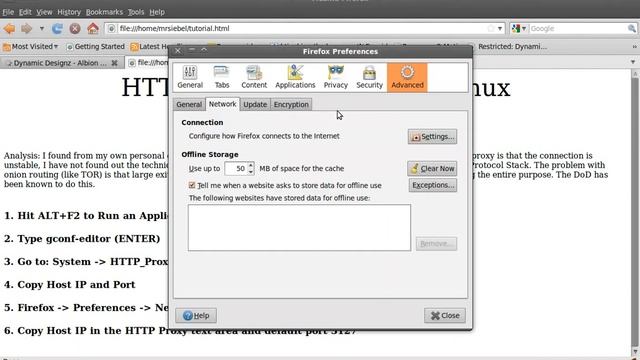Switch to the Dynamic Designz - Albion tab

point(59,63)
